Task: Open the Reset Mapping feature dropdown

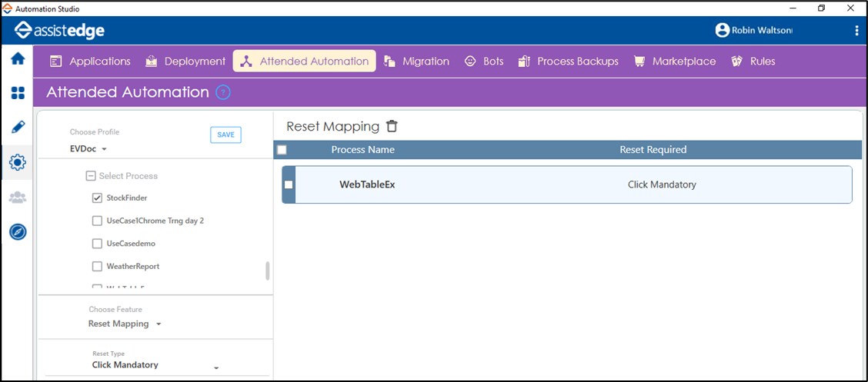Action: click(x=125, y=324)
